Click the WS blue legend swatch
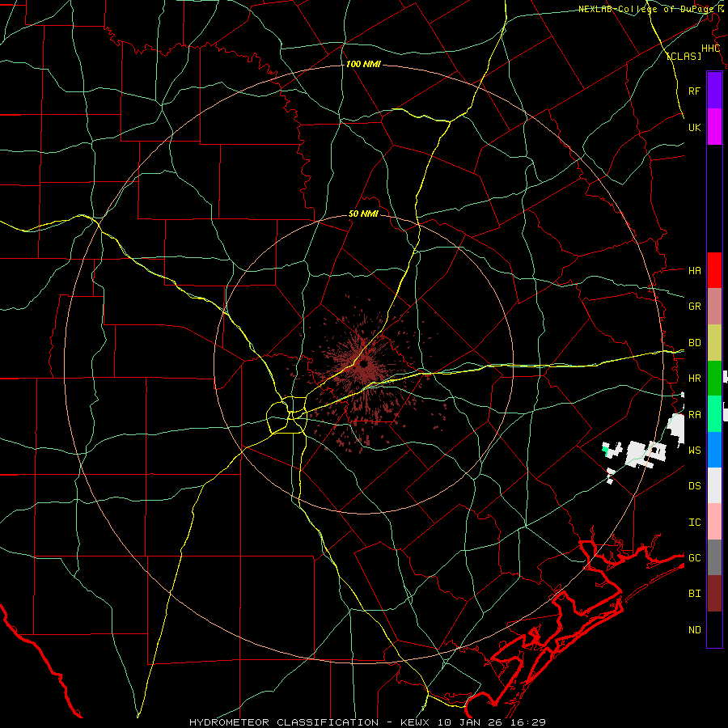 (x=714, y=450)
